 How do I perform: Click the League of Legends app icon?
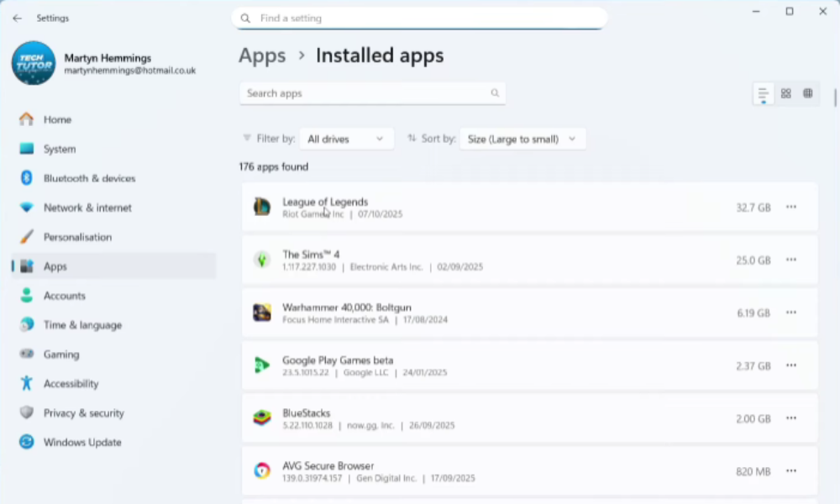click(x=262, y=207)
